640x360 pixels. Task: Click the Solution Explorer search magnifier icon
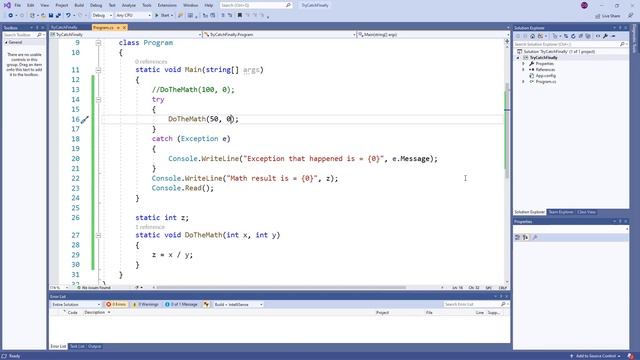pyautogui.click(x=622, y=44)
